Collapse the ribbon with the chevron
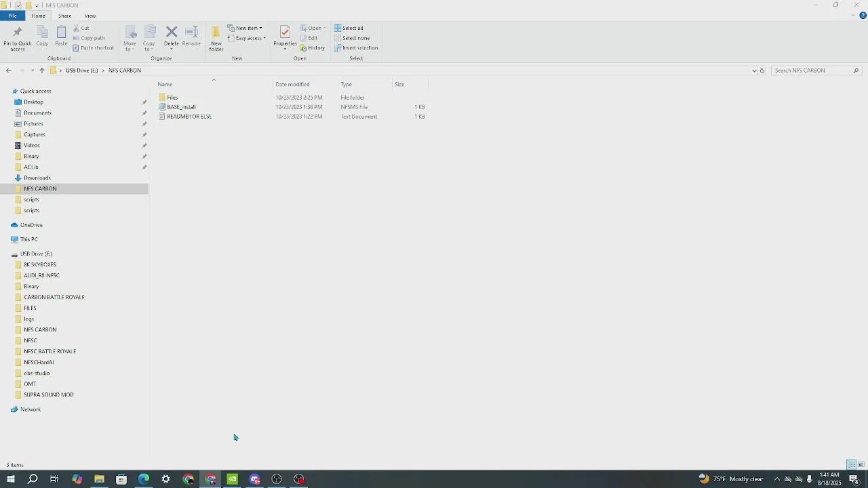Image resolution: width=868 pixels, height=488 pixels. click(853, 16)
